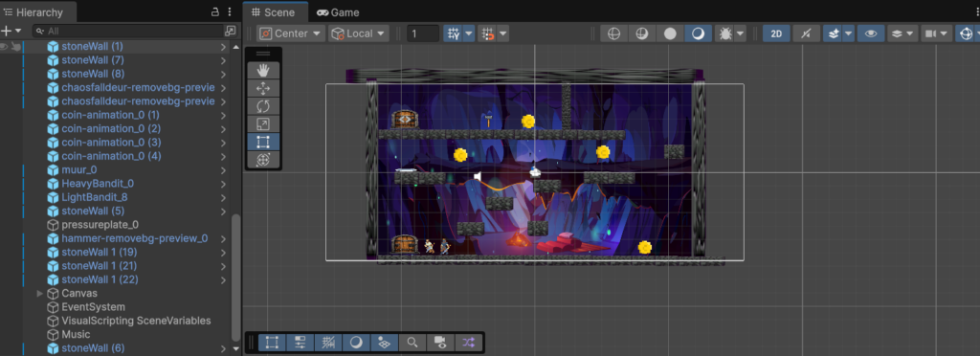Switch to the Game tab
The width and height of the screenshot is (980, 356).
pyautogui.click(x=338, y=12)
